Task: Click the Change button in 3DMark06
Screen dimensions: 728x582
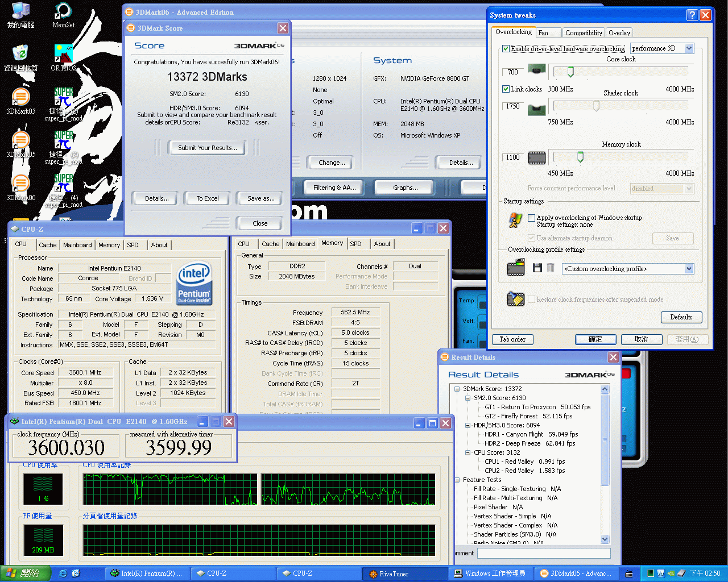Action: [332, 163]
